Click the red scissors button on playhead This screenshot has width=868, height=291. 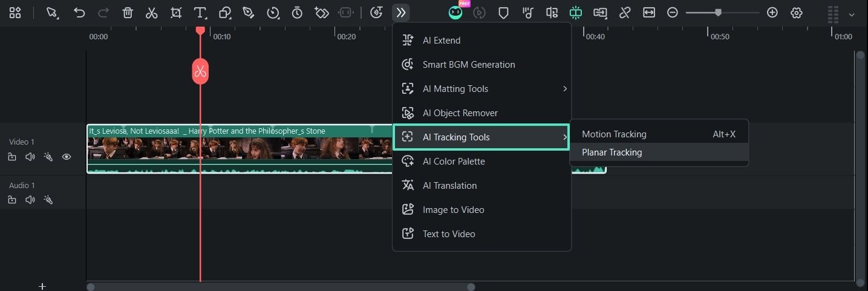click(200, 72)
